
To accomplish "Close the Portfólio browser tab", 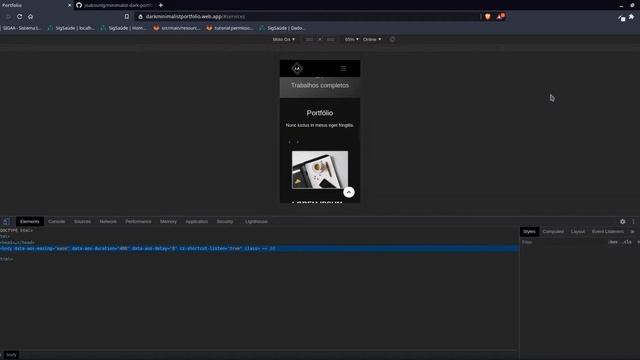I will click(x=69, y=5).
